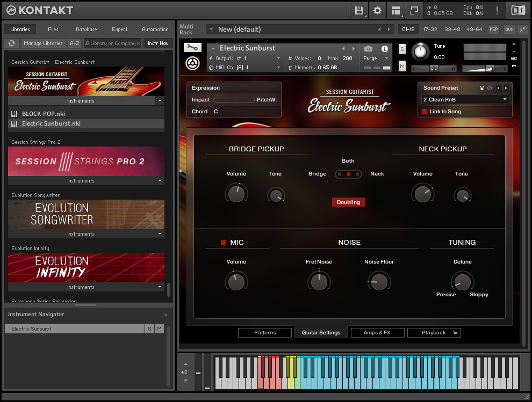Expand Evolution Songwriter Instruments arrow
532x402 pixels.
(160, 234)
